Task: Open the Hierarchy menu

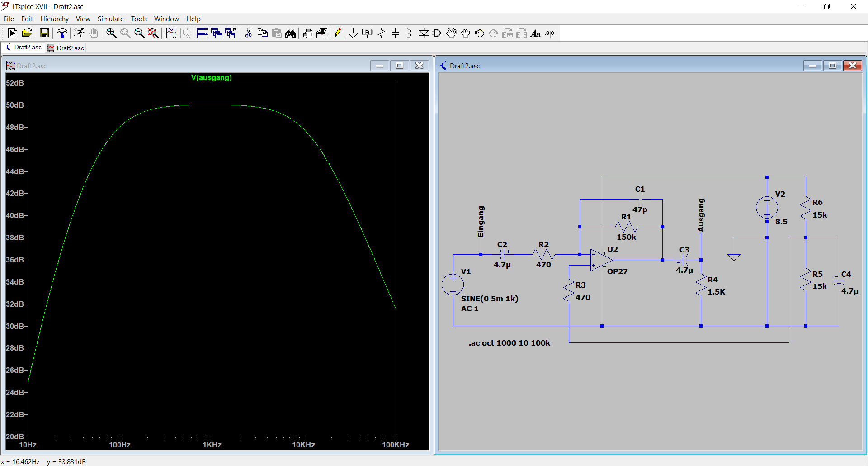Action: pyautogui.click(x=54, y=19)
